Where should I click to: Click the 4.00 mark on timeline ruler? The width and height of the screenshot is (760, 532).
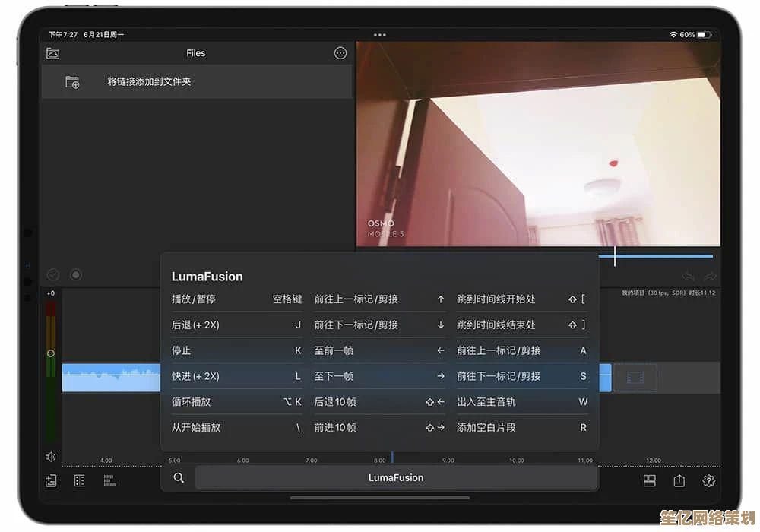(x=106, y=460)
